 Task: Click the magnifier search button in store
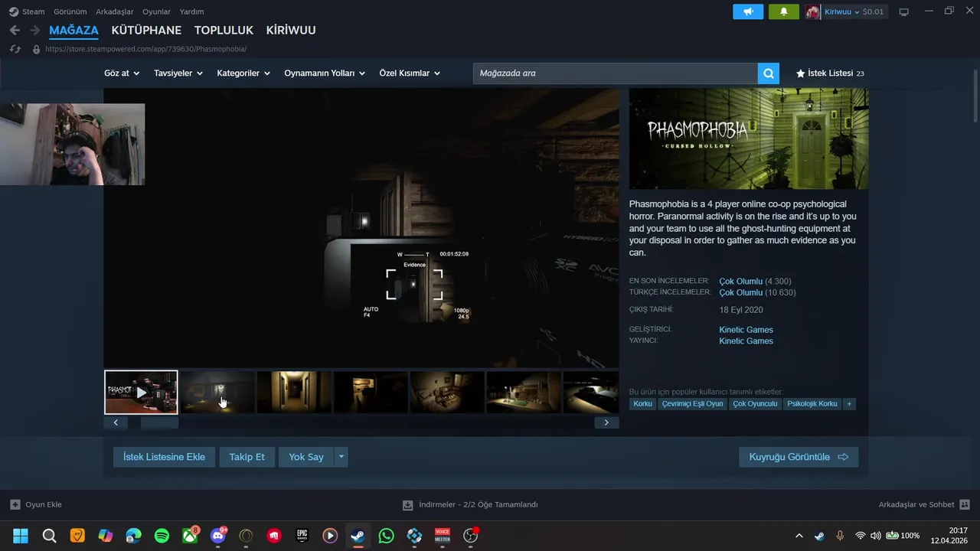point(768,73)
